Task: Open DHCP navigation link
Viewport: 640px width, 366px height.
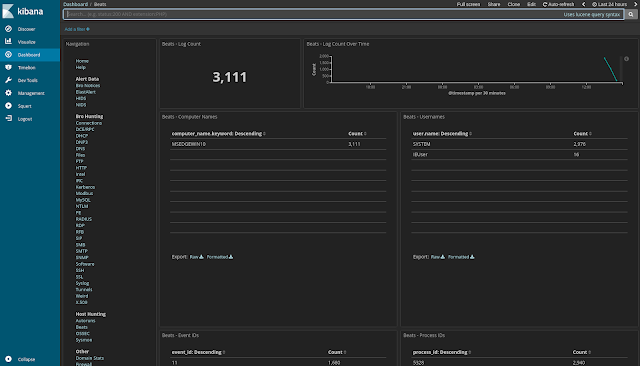Action: point(82,136)
